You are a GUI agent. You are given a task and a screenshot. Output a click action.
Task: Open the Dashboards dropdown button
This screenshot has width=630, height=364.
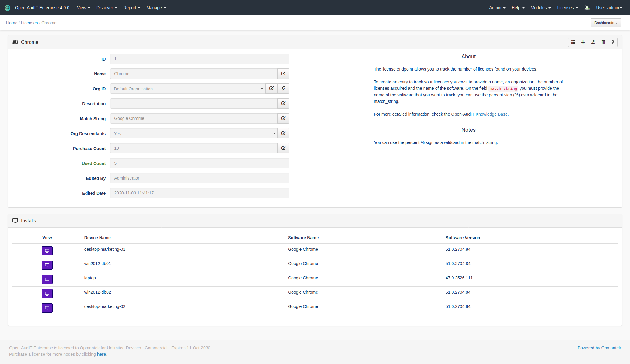coord(606,23)
